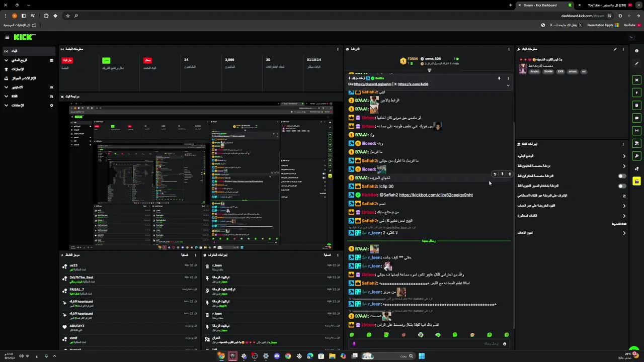644x362 pixels.
Task: Open channel actions panel three-dot menu
Action: (623, 144)
